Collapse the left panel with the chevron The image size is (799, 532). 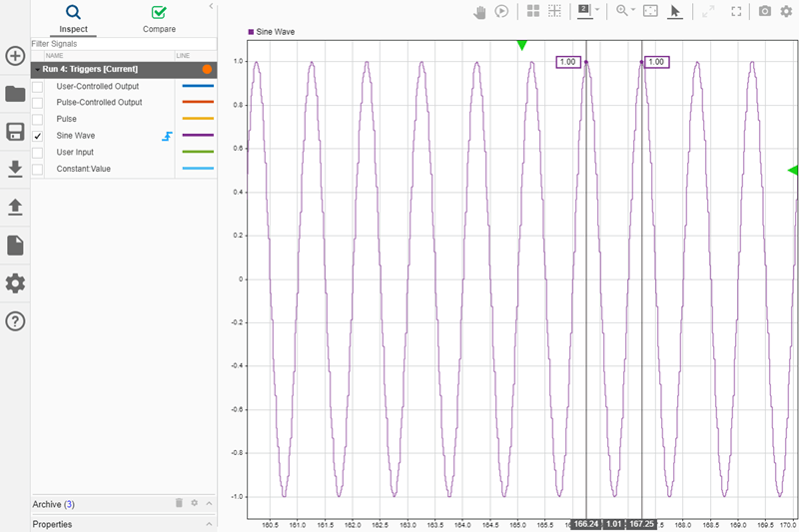tap(211, 6)
